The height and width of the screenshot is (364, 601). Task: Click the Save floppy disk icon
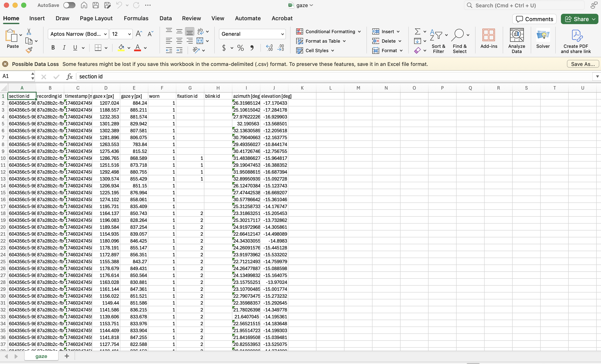coord(96,5)
